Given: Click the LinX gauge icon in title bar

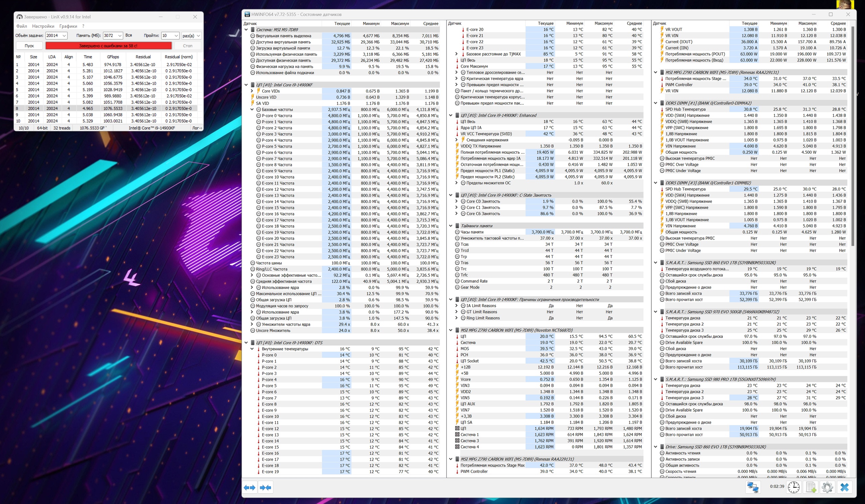Looking at the screenshot, I should tap(20, 17).
